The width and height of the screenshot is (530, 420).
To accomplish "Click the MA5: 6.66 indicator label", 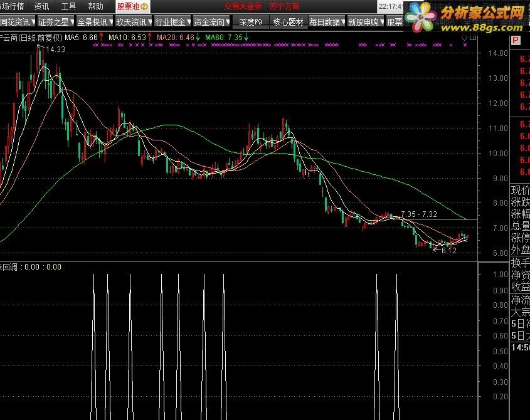I will point(81,38).
